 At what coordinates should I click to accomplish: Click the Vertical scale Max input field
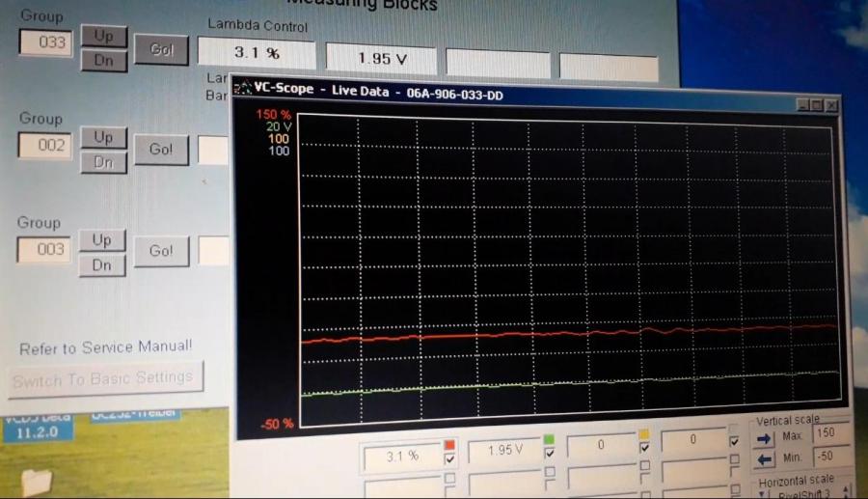click(x=831, y=435)
